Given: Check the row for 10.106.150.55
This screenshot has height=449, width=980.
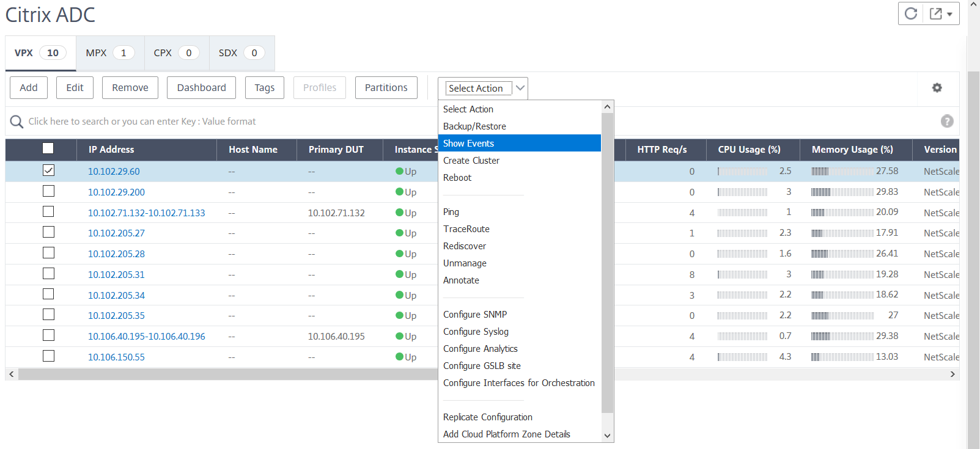Looking at the screenshot, I should [48, 356].
